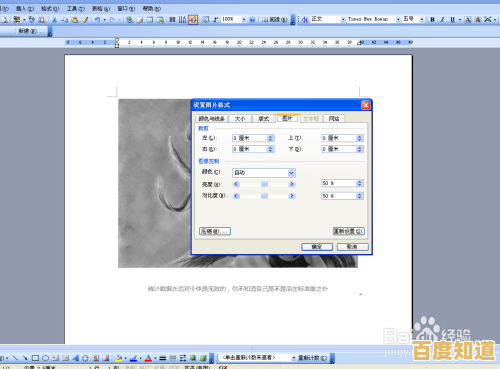Open 3-D Style green cube icon
The width and height of the screenshot is (500, 369).
[x=203, y=358]
